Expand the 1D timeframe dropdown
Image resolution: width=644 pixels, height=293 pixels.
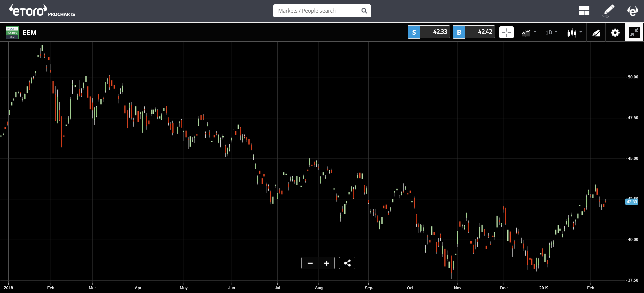coord(551,32)
